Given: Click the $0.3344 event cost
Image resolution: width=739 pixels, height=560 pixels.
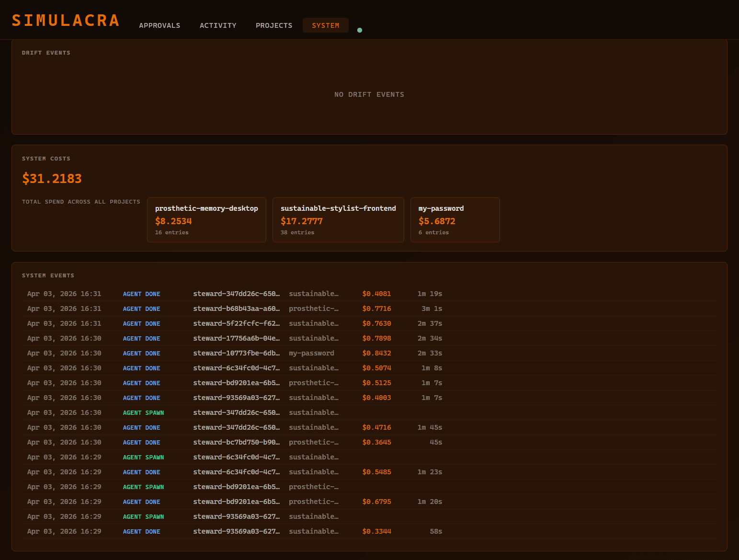Looking at the screenshot, I should tap(376, 531).
